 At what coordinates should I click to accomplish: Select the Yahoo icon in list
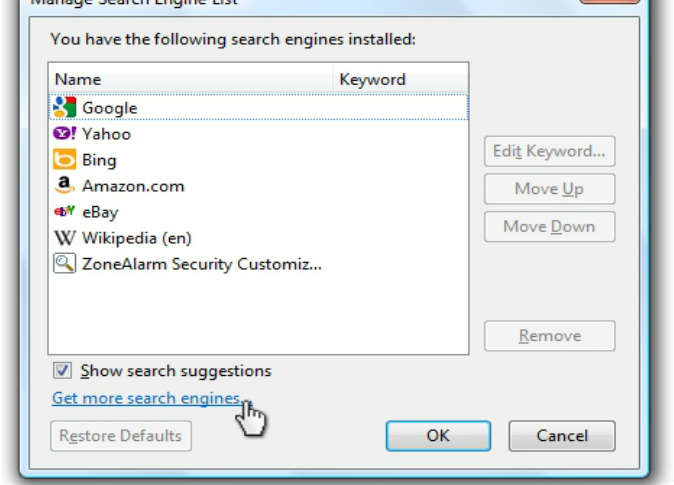tap(64, 133)
